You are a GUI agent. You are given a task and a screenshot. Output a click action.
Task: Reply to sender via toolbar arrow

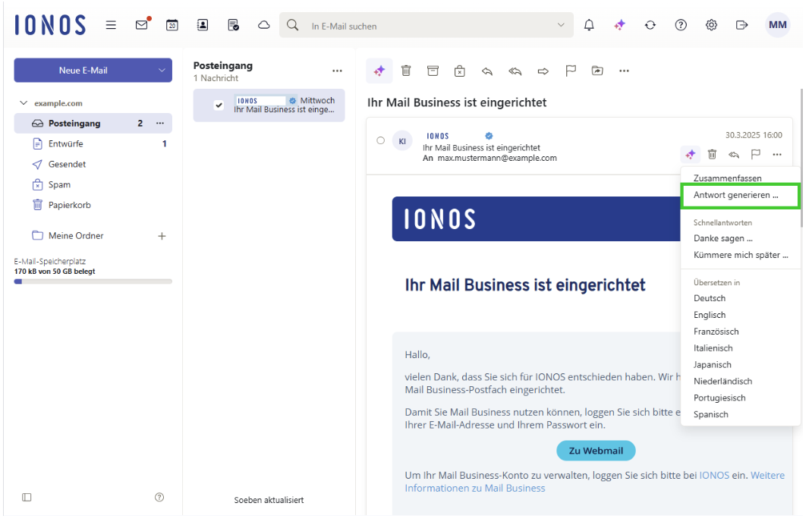486,71
